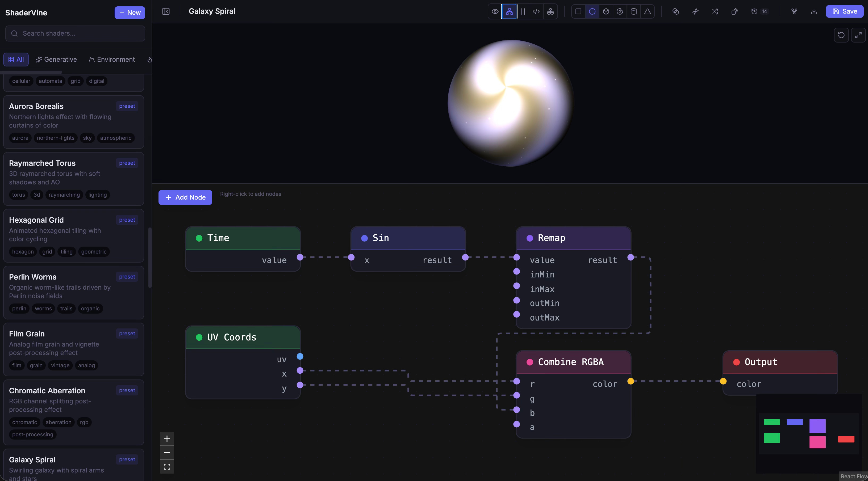Fit node graph to view

(167, 466)
